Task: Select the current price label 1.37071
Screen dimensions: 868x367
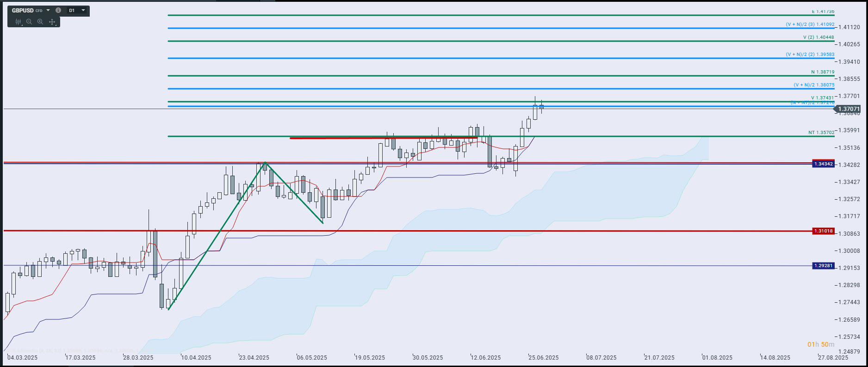Action: [848, 110]
